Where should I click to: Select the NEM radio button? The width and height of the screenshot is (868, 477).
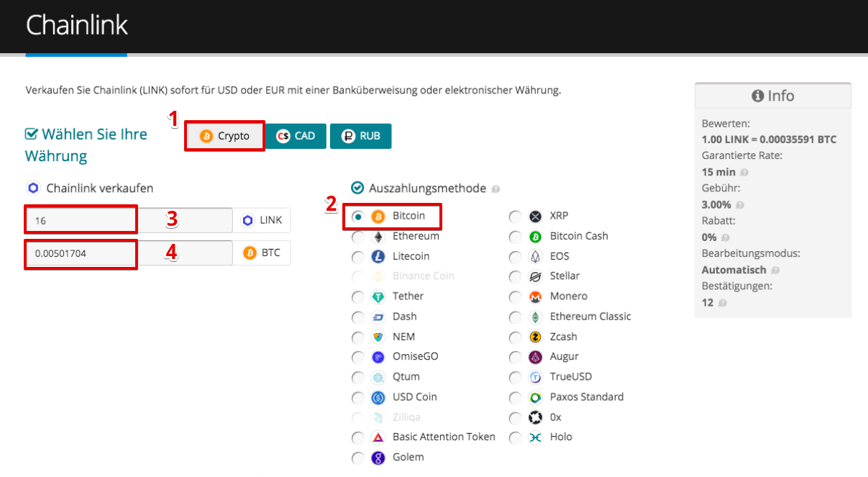point(357,337)
